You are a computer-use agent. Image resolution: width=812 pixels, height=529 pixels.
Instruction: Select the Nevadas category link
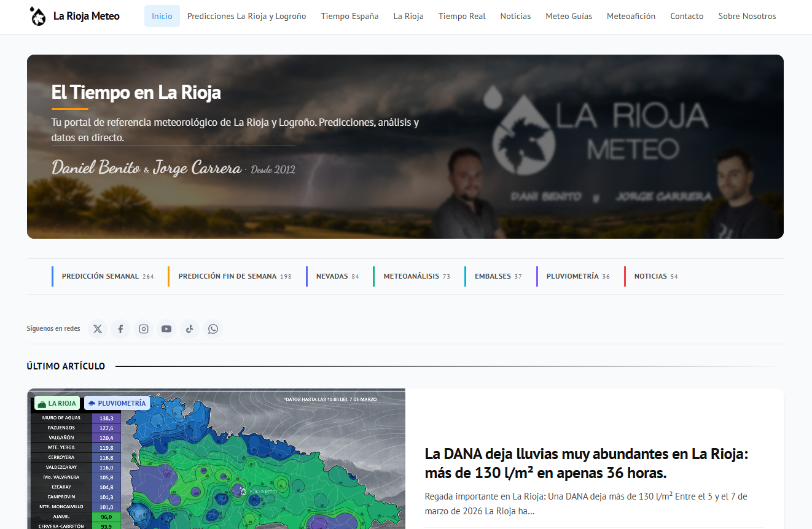tap(332, 276)
